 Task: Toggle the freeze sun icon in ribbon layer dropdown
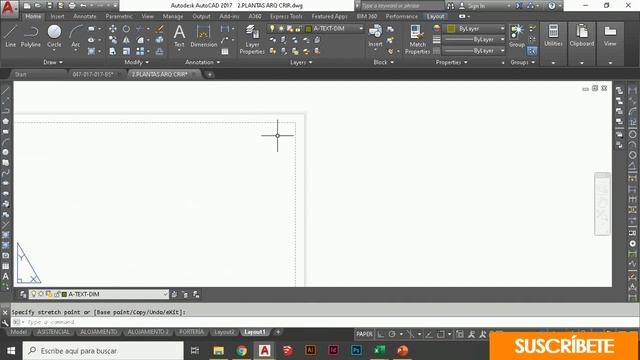(281, 29)
